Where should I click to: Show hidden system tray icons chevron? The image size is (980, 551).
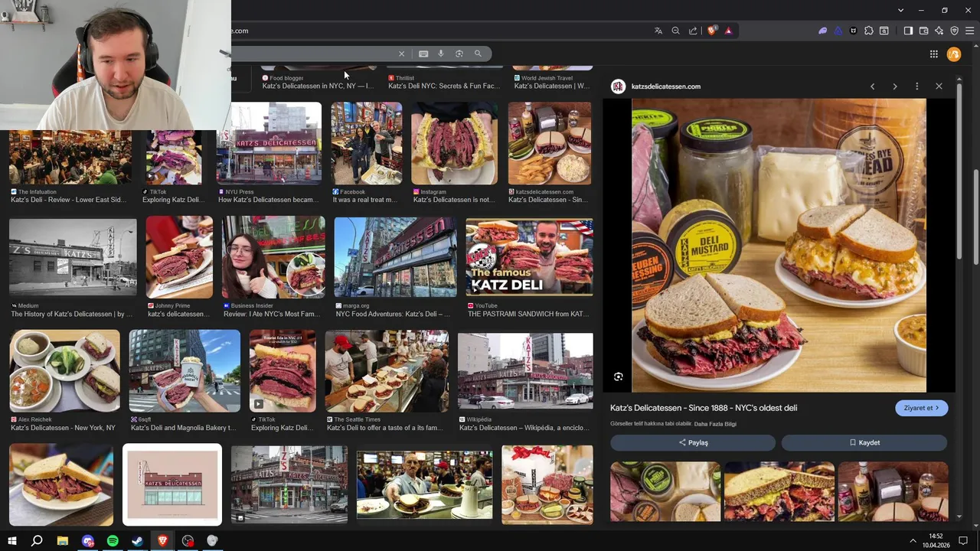tap(913, 541)
